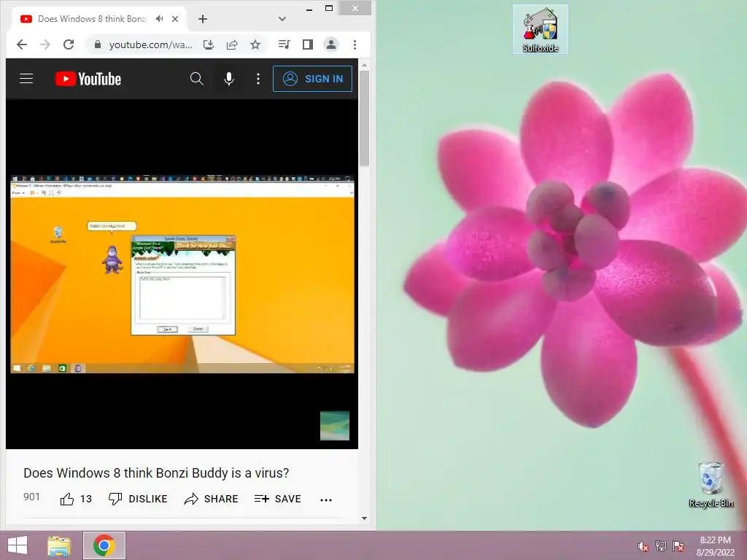Click the DISLIKE button
Viewport: 747px width, 560px height.
click(138, 499)
